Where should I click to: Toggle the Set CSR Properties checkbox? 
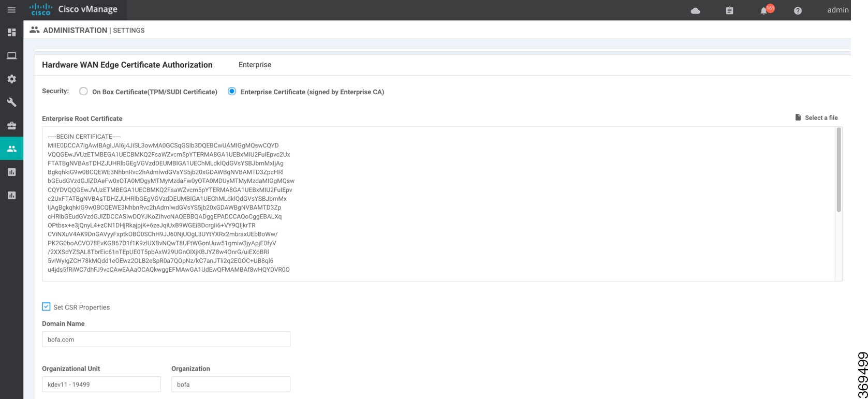click(x=46, y=307)
